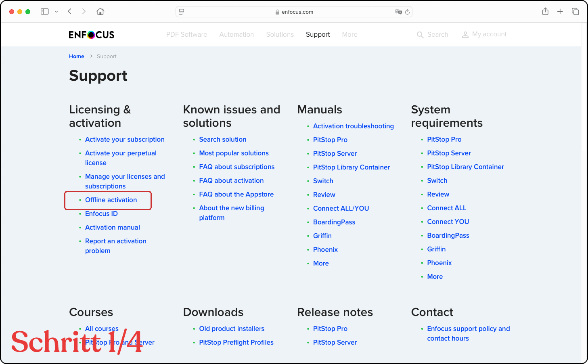The height and width of the screenshot is (364, 588).
Task: Open site Search in the header
Action: coord(432,35)
